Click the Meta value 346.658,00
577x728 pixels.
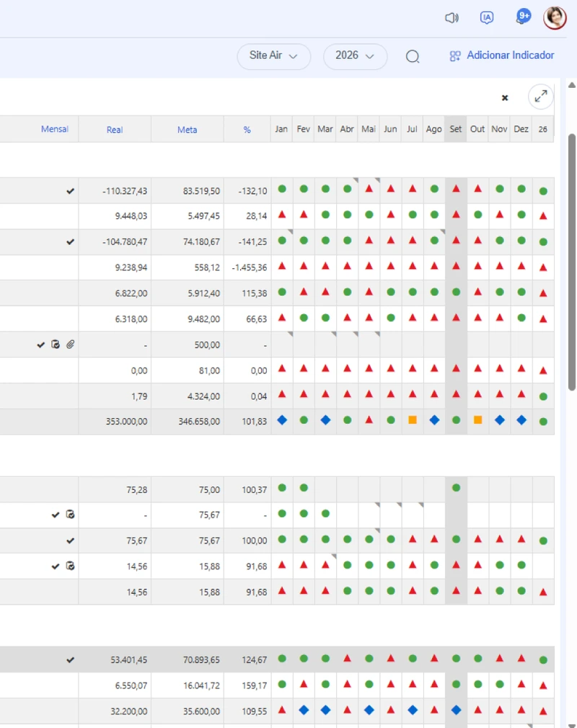pyautogui.click(x=199, y=422)
